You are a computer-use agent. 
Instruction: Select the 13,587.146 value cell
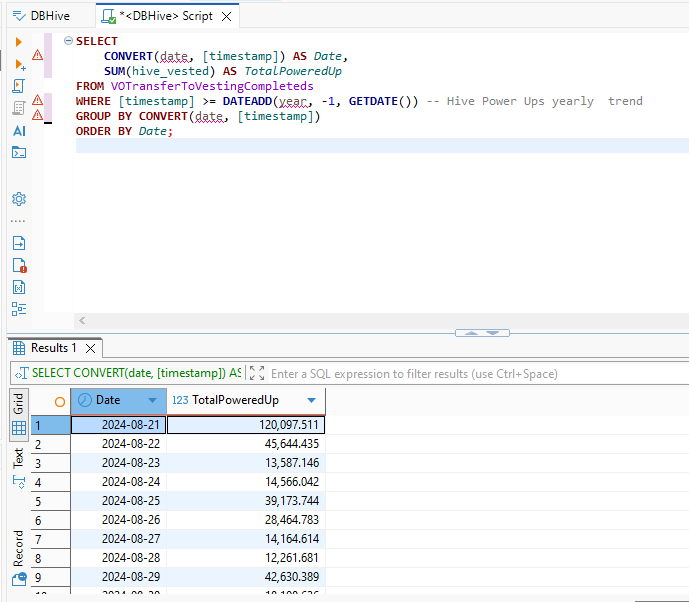246,463
